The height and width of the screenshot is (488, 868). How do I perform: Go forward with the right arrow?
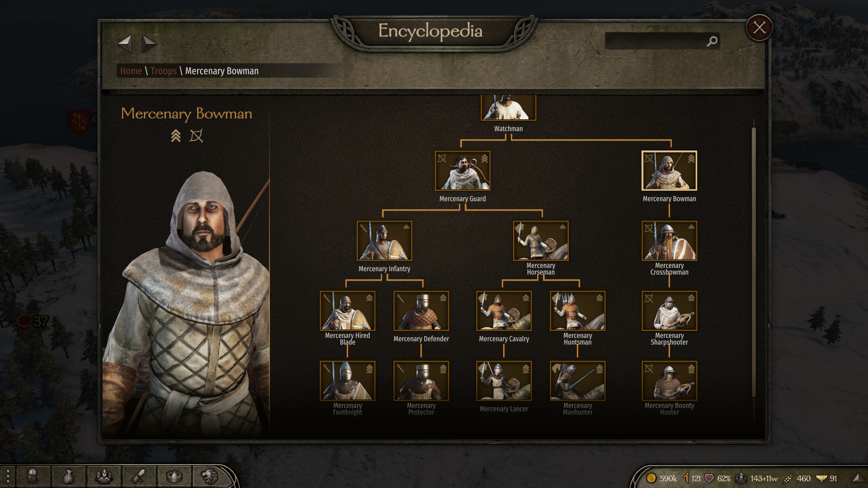click(x=149, y=44)
